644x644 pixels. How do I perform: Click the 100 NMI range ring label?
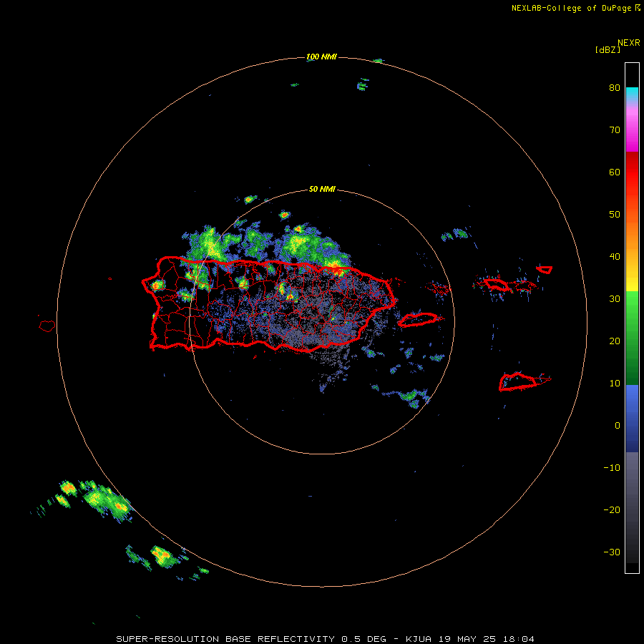click(x=321, y=57)
